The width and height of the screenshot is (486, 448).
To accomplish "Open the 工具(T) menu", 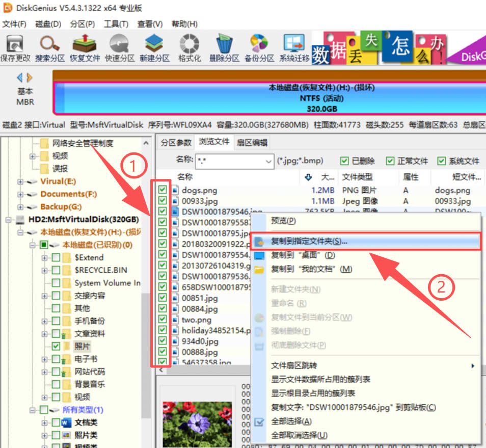I will (x=116, y=24).
